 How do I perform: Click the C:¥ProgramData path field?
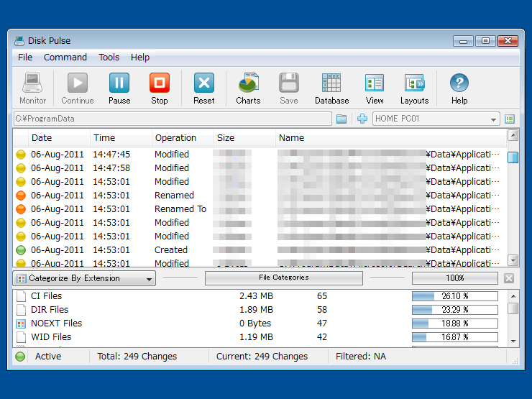[x=173, y=119]
